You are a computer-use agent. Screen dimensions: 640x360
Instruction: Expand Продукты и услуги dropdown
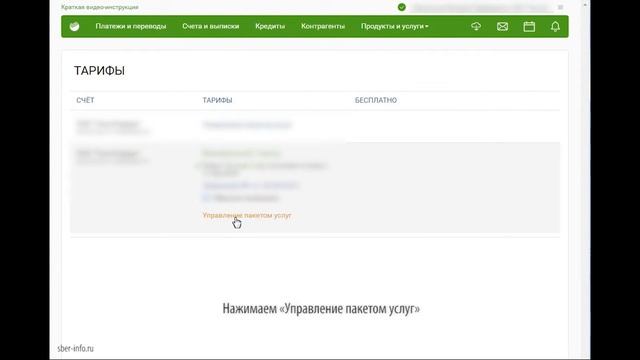click(x=394, y=26)
